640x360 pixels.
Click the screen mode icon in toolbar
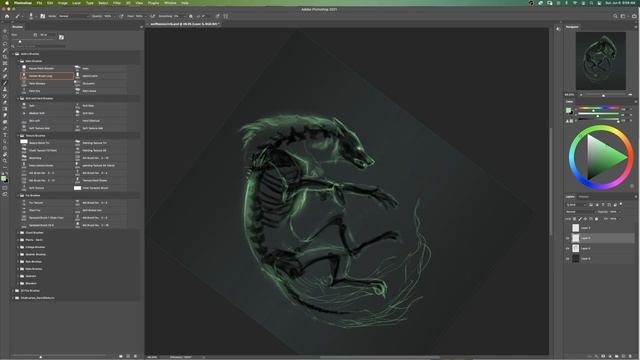5,195
